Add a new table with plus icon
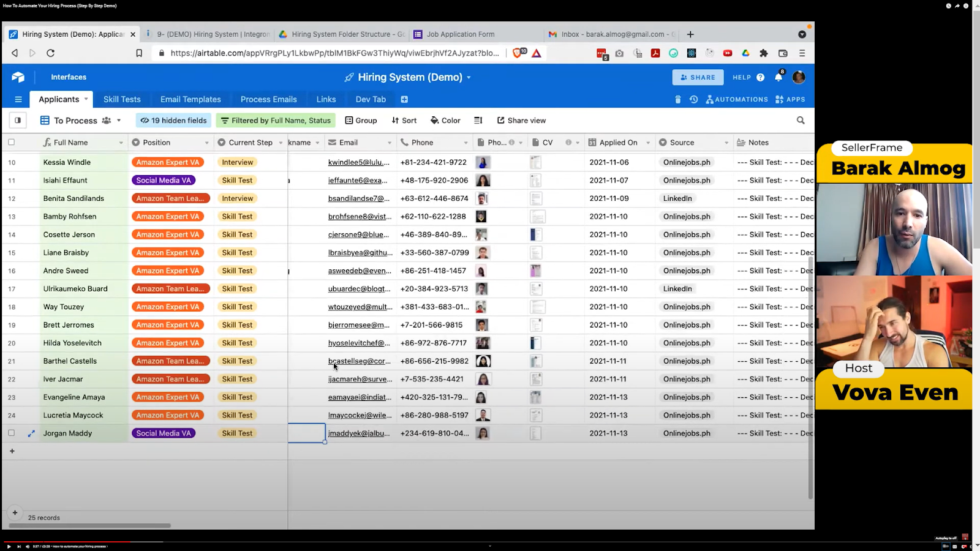 (404, 99)
